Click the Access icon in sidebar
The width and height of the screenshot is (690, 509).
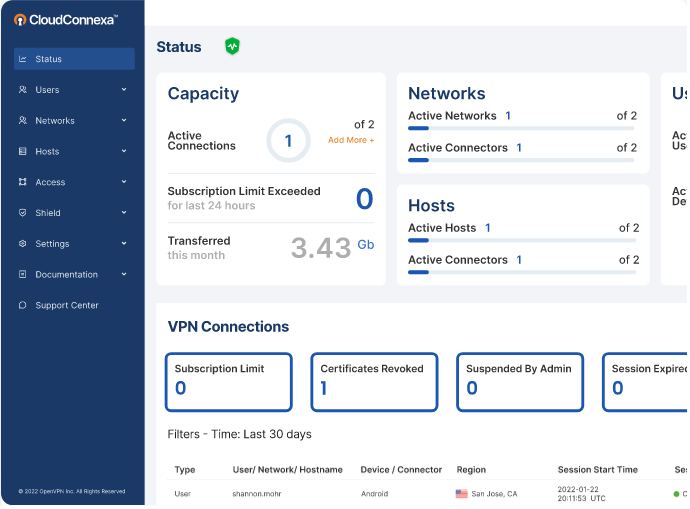pos(23,182)
